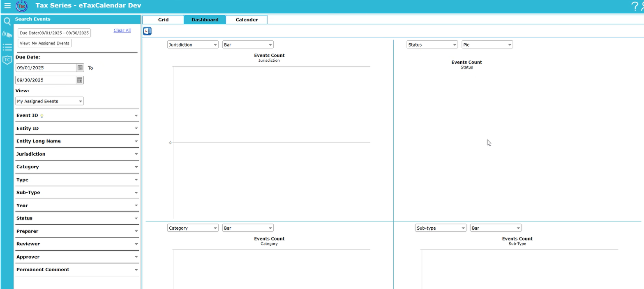Open calendar picker for end due date
Image resolution: width=644 pixels, height=289 pixels.
80,80
